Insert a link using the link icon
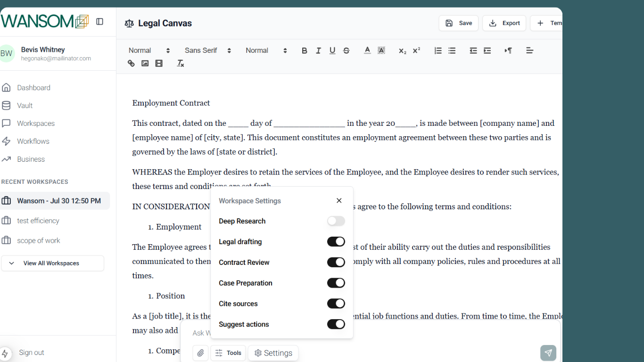The image size is (644, 362). pyautogui.click(x=131, y=63)
